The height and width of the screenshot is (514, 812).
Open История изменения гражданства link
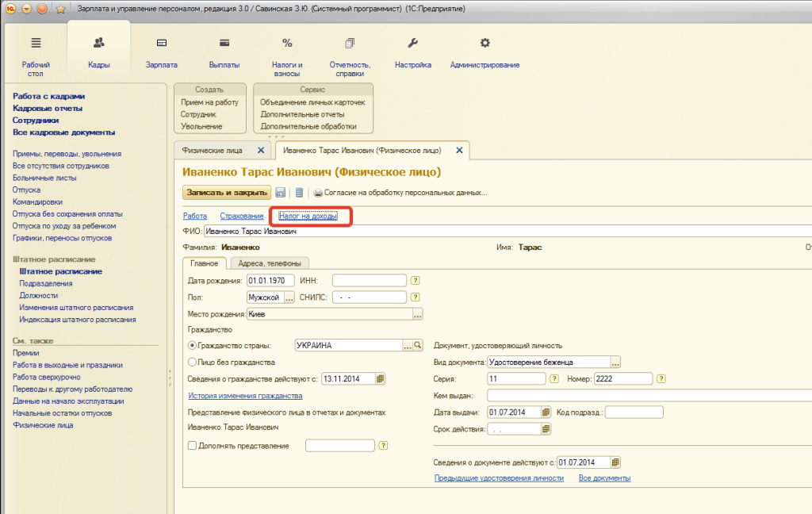click(246, 395)
